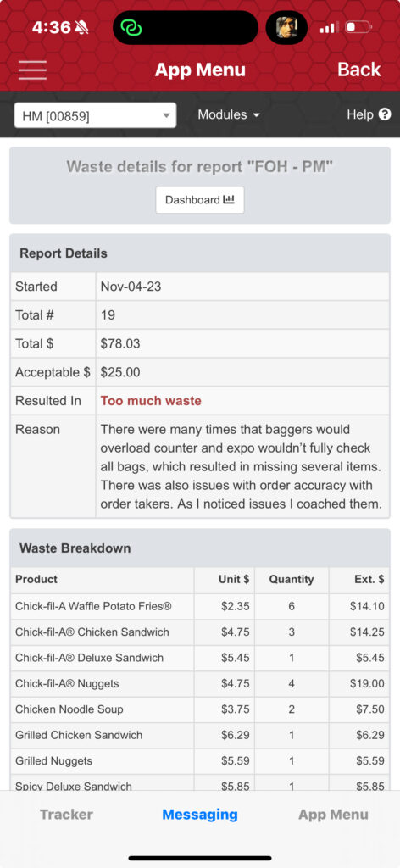Click the store selector dropdown arrow
Image resolution: width=400 pixels, height=868 pixels.
click(x=166, y=115)
